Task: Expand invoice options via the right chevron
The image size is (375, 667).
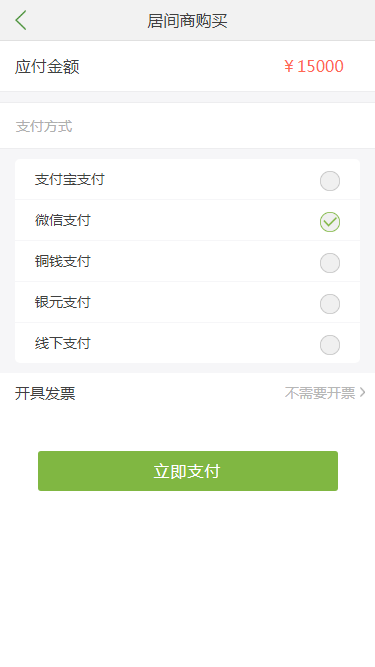Action: (362, 392)
